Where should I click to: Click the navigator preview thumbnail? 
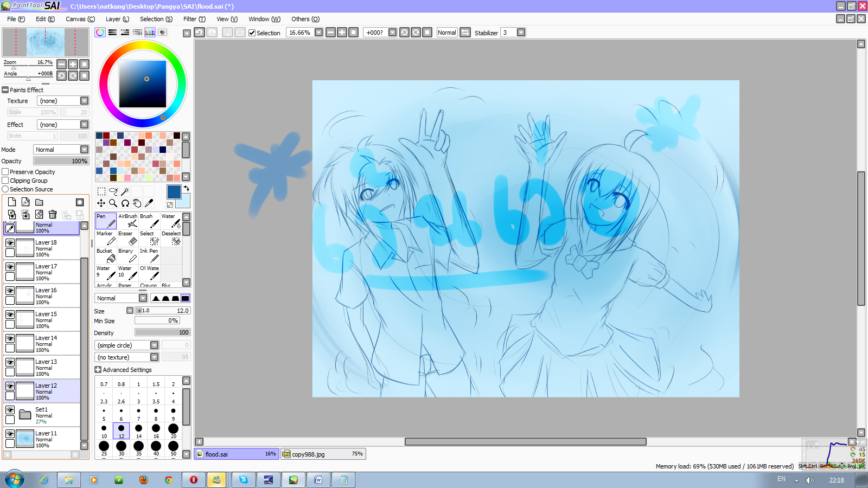point(46,42)
